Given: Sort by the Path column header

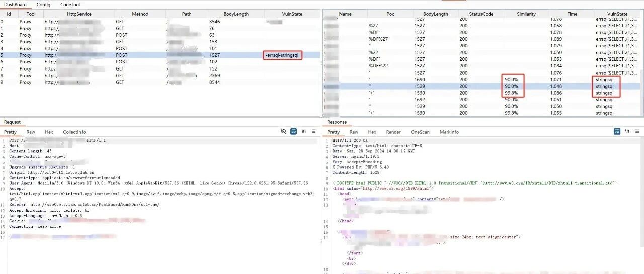Looking at the screenshot, I should pyautogui.click(x=187, y=14).
